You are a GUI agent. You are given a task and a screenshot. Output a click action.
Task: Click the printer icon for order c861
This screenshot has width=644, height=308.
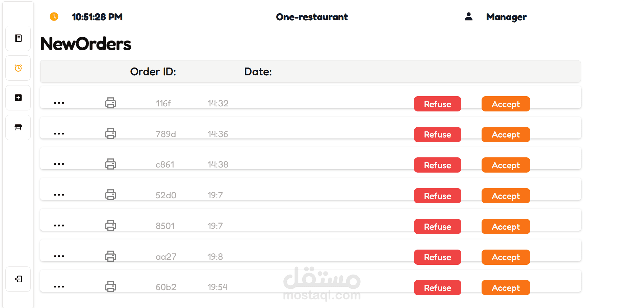click(x=110, y=164)
